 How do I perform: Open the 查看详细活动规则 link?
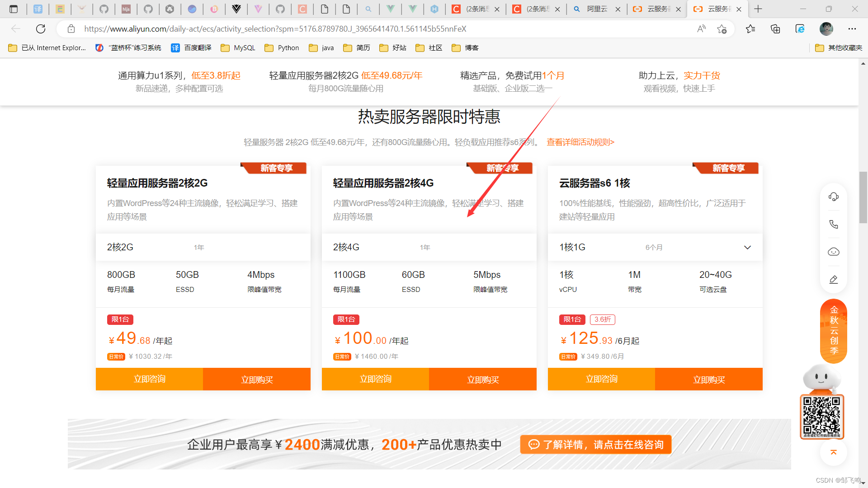[580, 142]
